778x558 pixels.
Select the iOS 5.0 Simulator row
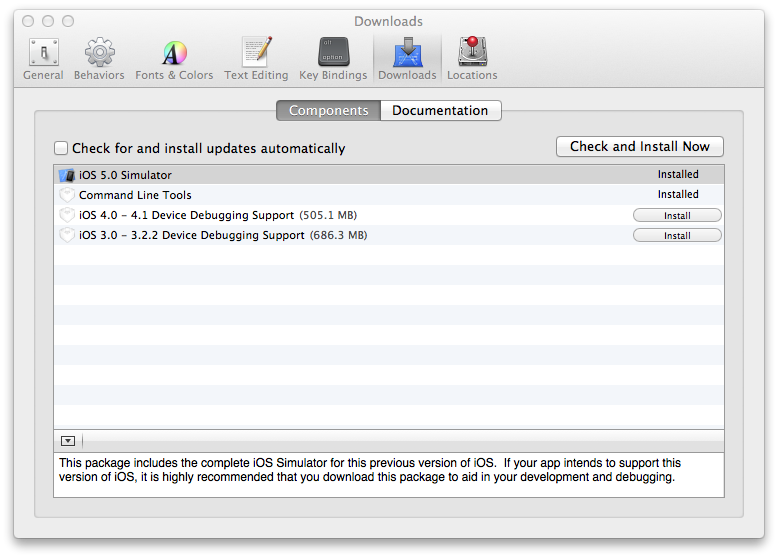(x=389, y=175)
